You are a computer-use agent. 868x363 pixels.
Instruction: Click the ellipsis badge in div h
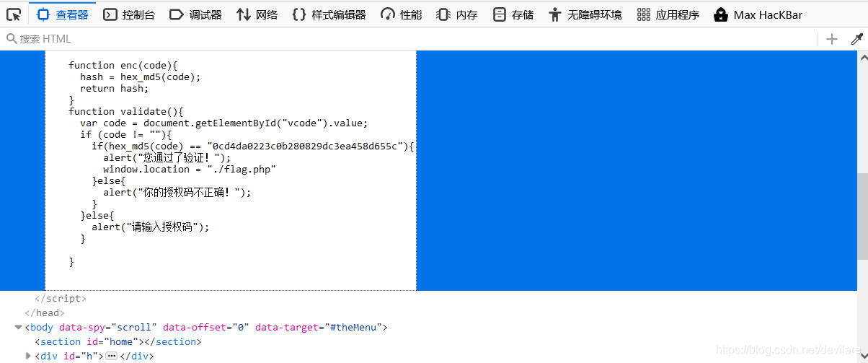pyautogui.click(x=111, y=356)
